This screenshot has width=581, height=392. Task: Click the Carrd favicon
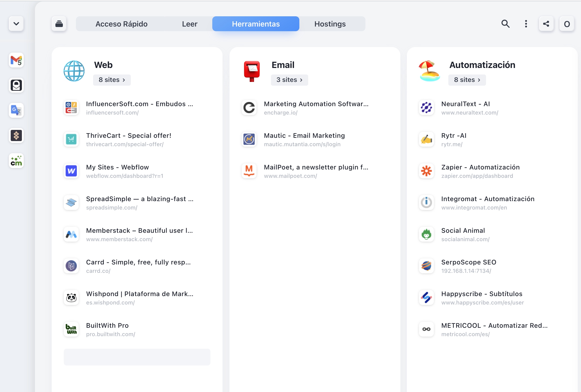(x=71, y=266)
